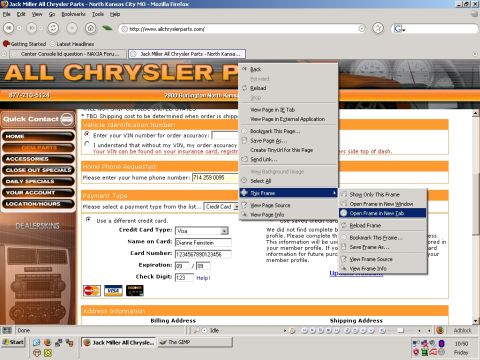Image resolution: width=480 pixels, height=360 pixels.
Task: Click the ACCESSORIES navigation button
Action: tap(38, 159)
